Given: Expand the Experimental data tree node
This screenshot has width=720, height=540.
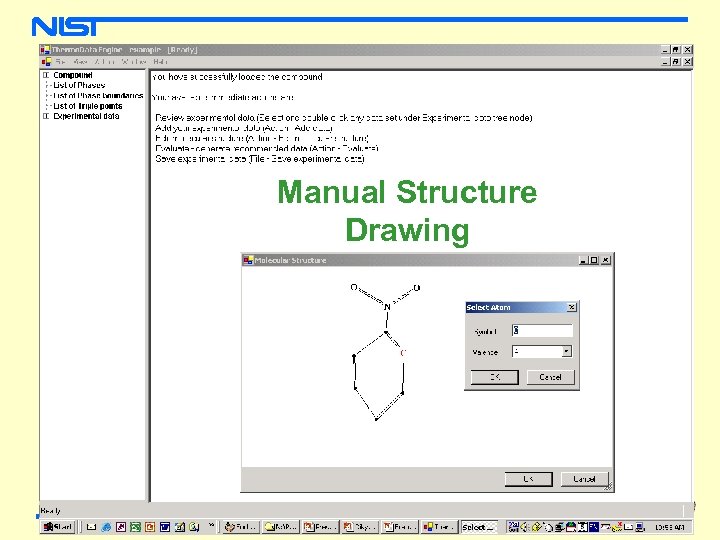Looking at the screenshot, I should click(46, 116).
